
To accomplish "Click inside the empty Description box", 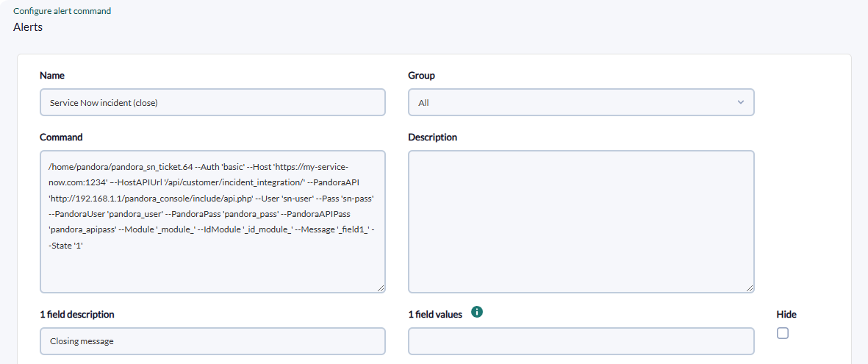I will (x=581, y=221).
